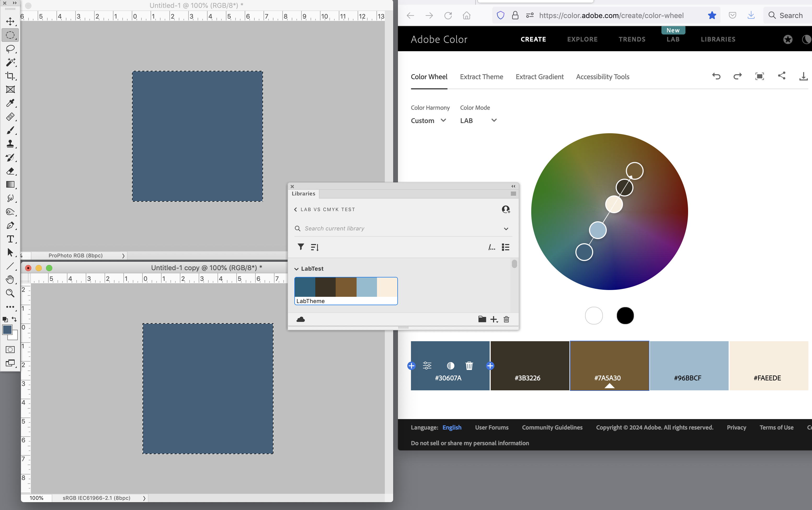812x510 pixels.
Task: Click the Do not sell personal information link
Action: (469, 443)
